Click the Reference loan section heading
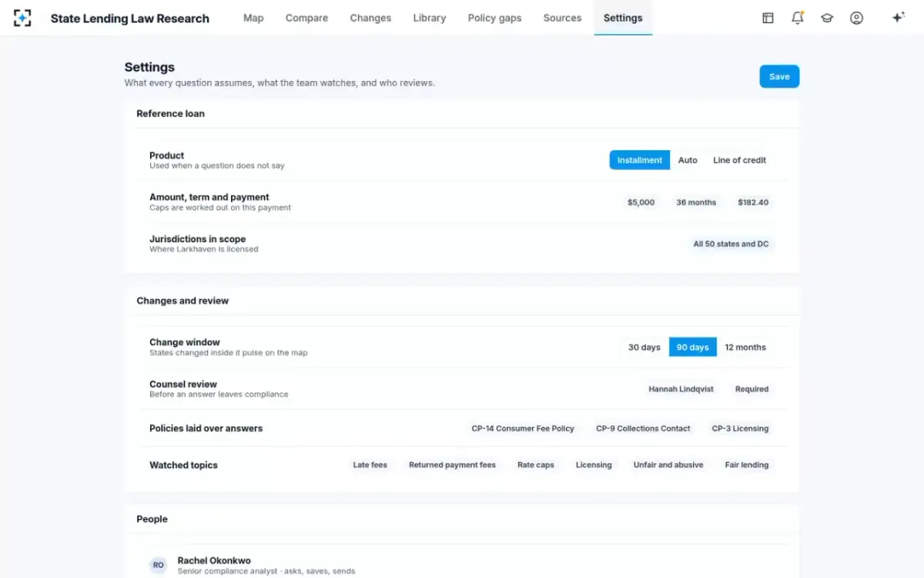The image size is (924, 578). [170, 113]
